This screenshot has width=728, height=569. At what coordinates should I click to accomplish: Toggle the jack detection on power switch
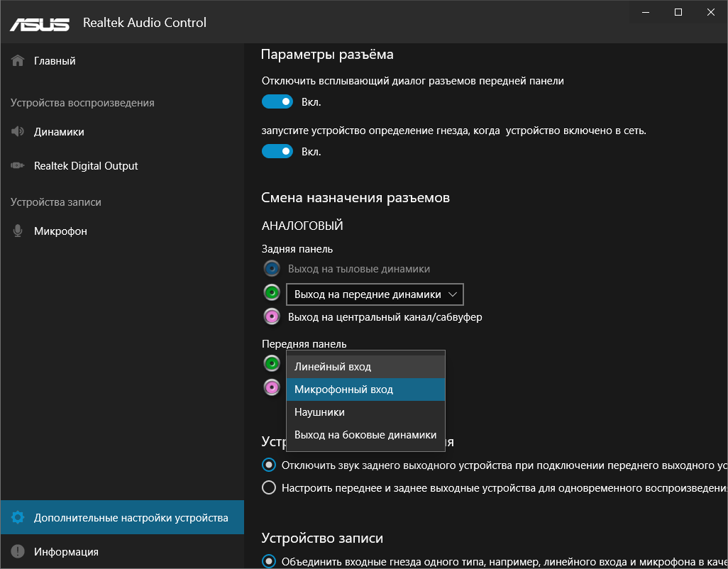click(277, 151)
